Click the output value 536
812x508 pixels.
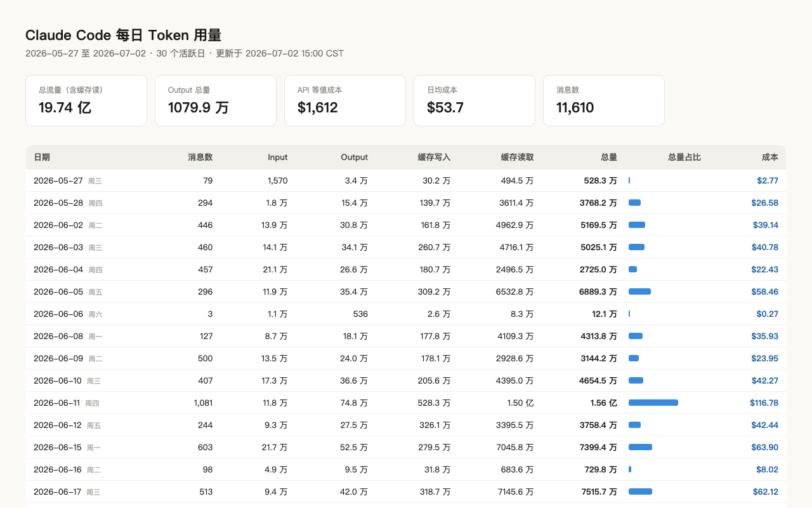(361, 314)
